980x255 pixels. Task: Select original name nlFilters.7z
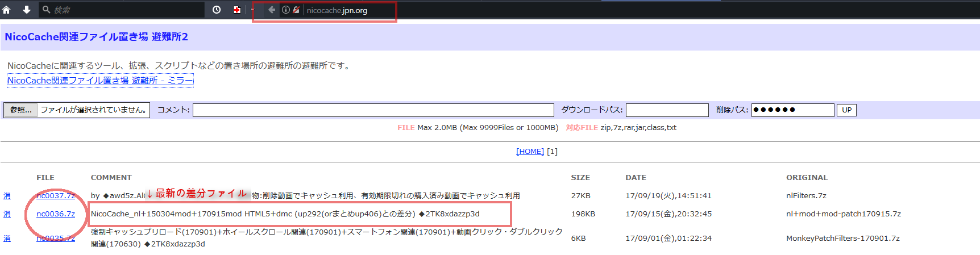point(806,195)
